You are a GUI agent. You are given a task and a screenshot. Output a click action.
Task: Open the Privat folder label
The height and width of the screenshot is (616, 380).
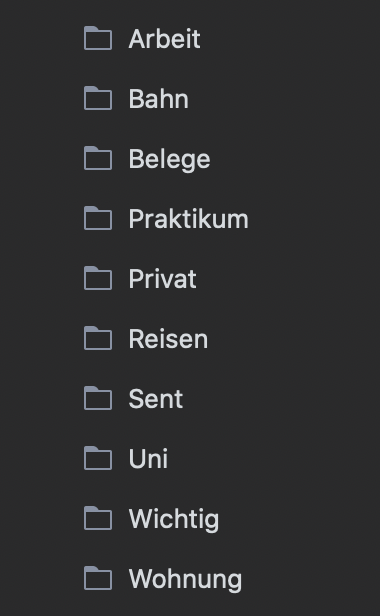(163, 279)
